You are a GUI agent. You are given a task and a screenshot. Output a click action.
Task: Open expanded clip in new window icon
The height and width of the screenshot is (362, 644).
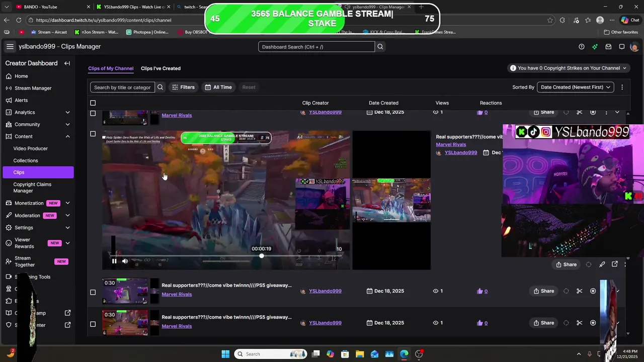[615, 264]
